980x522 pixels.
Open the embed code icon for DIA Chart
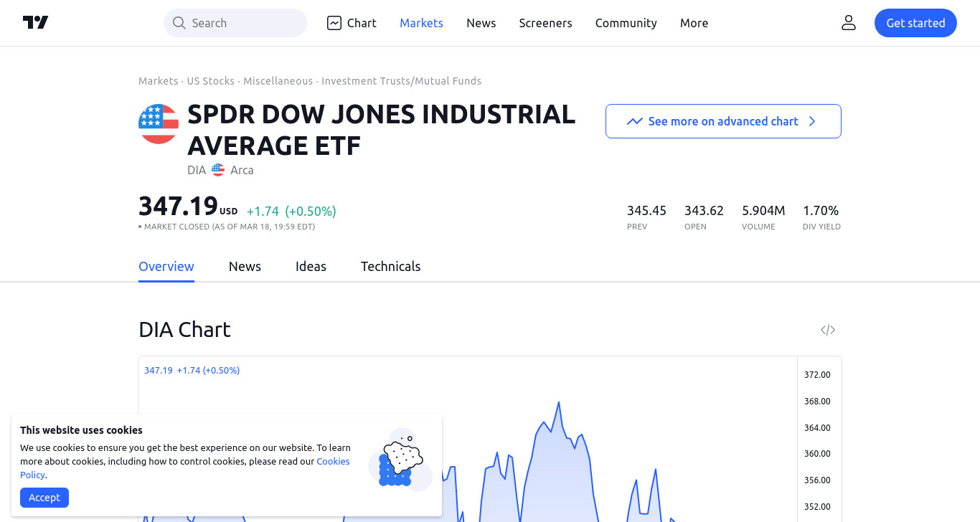click(828, 330)
